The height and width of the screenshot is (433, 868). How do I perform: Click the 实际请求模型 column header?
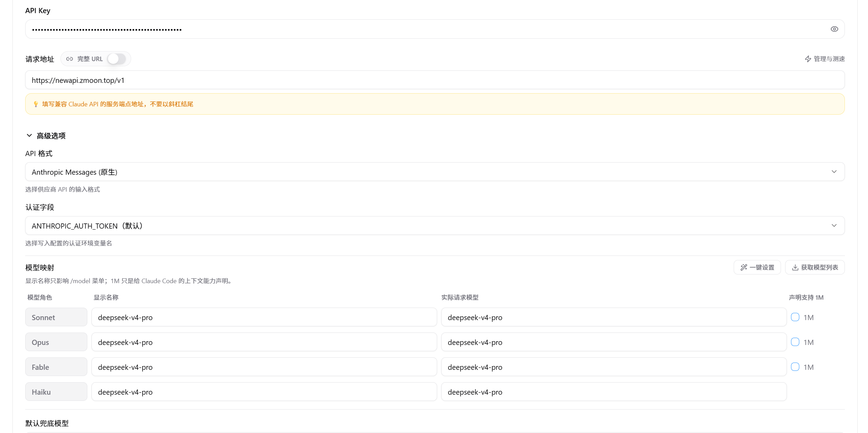coord(460,297)
